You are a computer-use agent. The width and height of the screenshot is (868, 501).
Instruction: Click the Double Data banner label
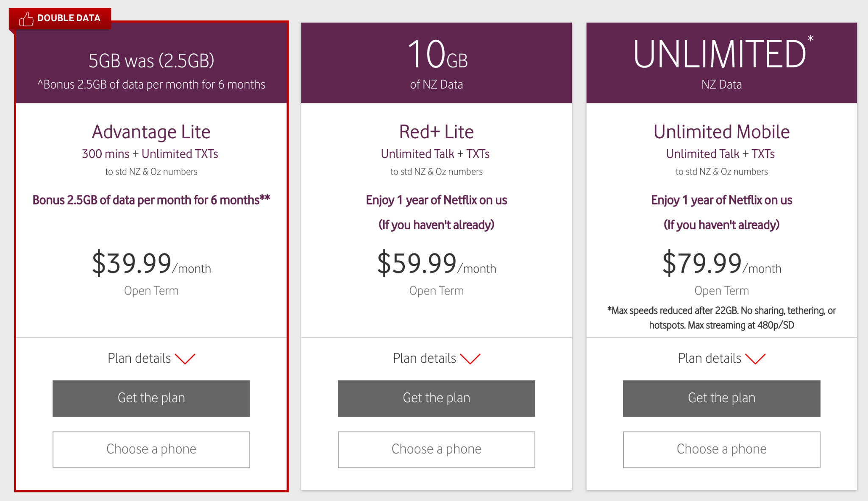click(69, 18)
